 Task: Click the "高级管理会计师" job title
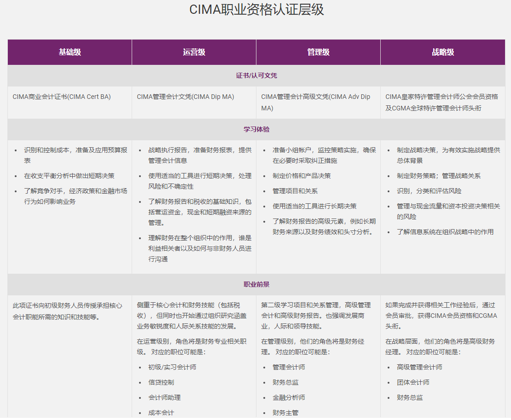click(419, 367)
